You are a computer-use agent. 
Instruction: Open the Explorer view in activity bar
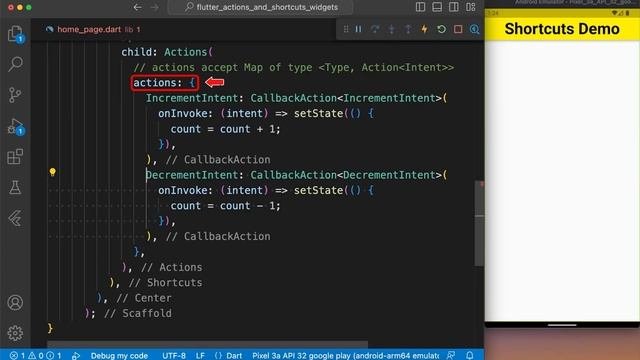[x=15, y=34]
